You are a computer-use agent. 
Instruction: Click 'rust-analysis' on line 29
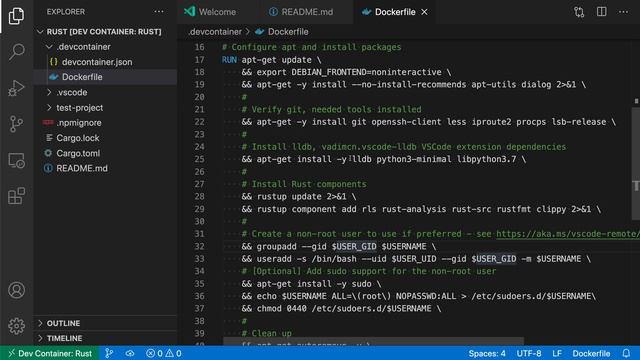pyautogui.click(x=414, y=209)
